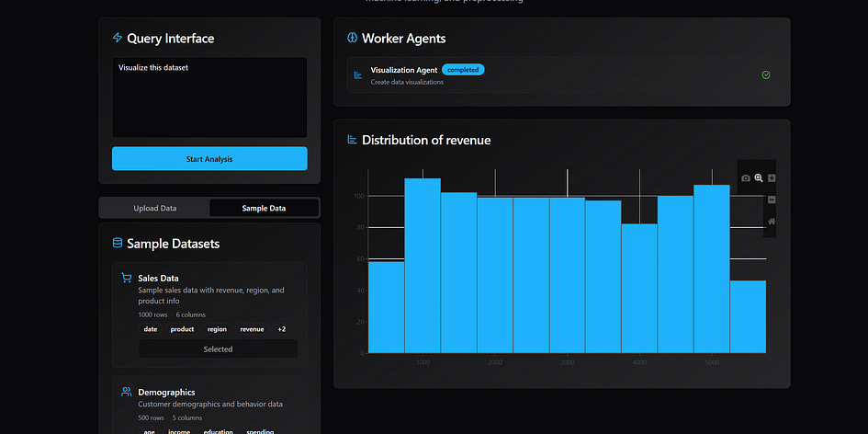This screenshot has height=434, width=868.
Task: Click the '+2' more columns tag
Action: coord(282,329)
